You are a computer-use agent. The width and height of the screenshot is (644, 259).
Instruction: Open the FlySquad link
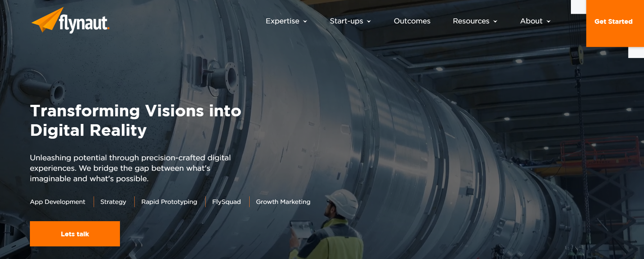tap(227, 202)
